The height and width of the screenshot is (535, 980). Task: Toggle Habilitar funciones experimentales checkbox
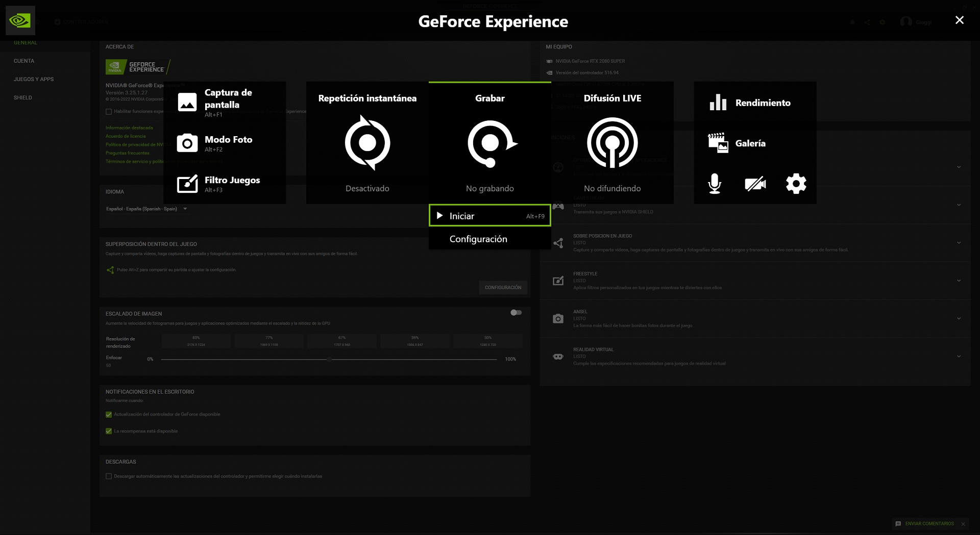pyautogui.click(x=109, y=112)
